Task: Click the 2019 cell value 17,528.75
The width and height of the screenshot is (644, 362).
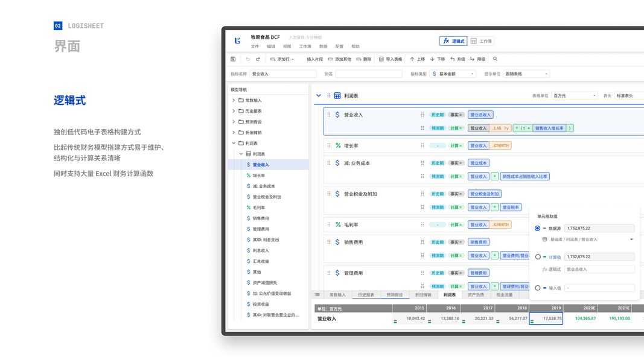Action: 546,319
